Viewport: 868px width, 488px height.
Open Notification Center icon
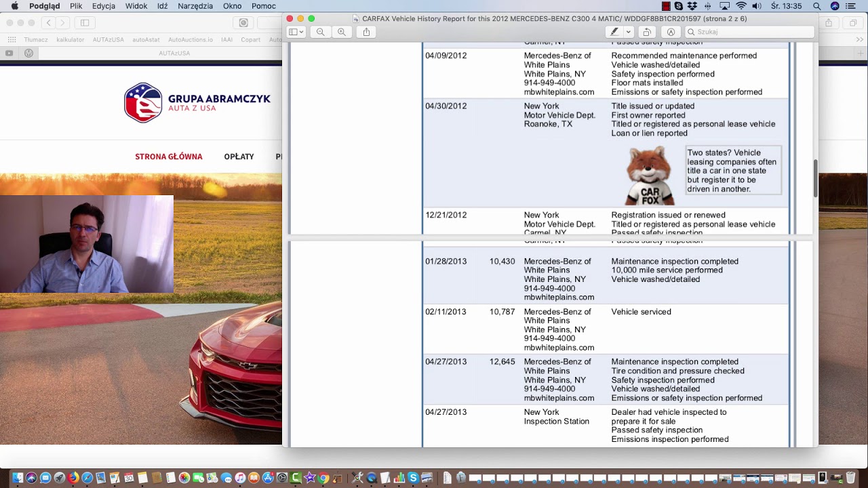click(x=851, y=6)
